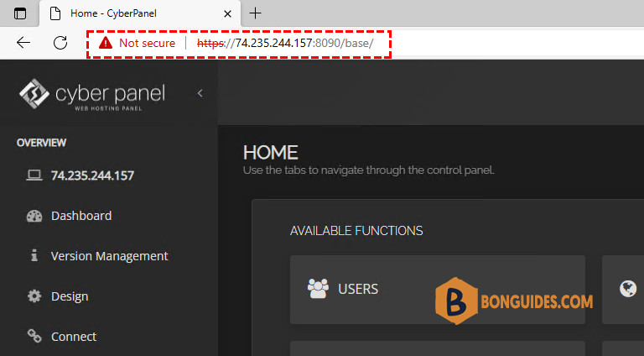Click the AVAILABLE FUNCTIONS heading

pos(356,231)
